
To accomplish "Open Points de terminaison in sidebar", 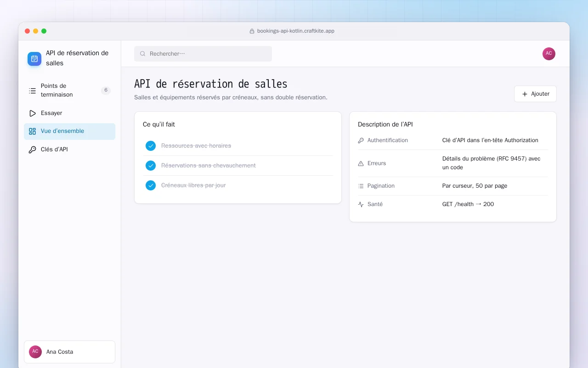I will click(69, 91).
